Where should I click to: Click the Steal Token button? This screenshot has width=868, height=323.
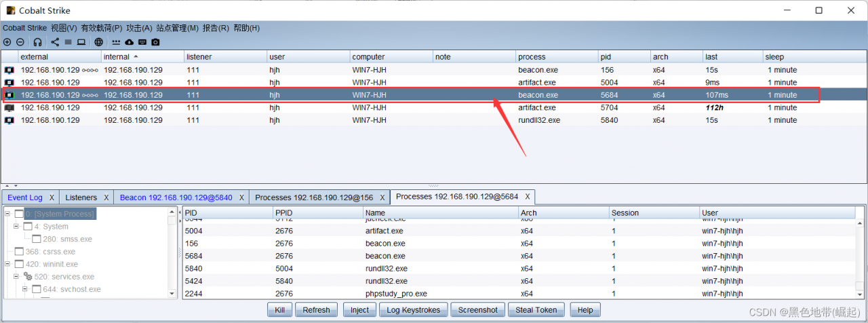coord(536,310)
